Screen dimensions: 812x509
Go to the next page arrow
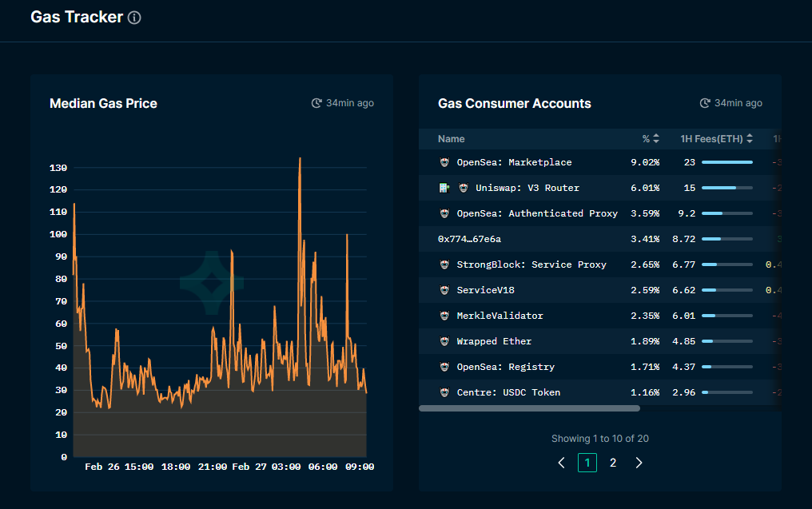639,463
